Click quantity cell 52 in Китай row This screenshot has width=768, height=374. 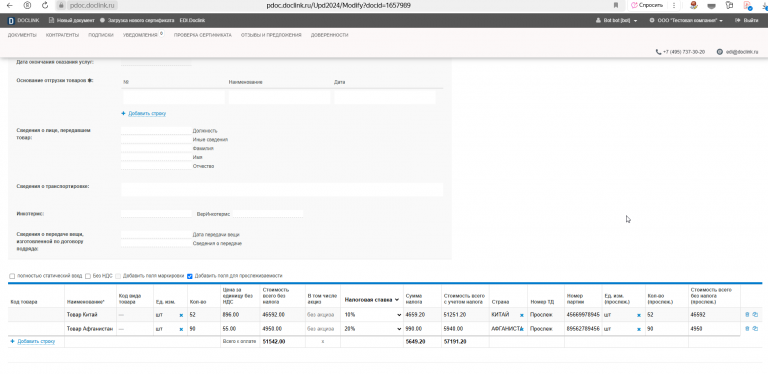tap(203, 315)
